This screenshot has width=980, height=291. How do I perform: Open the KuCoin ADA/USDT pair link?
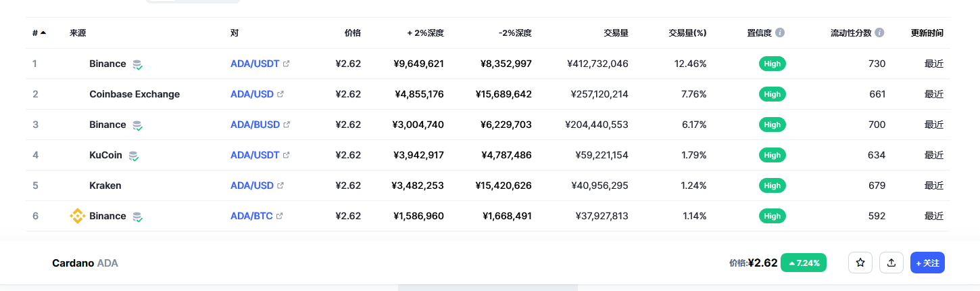point(255,155)
